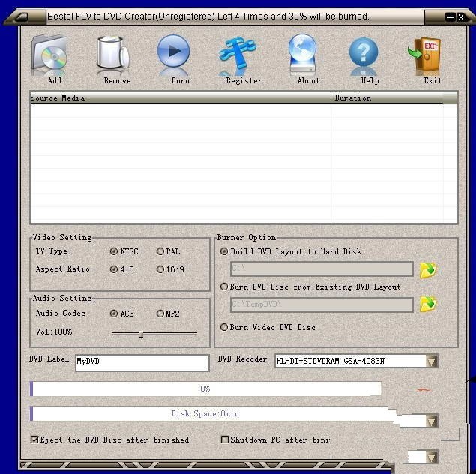Select Burn Video DVD Disc option

[x=224, y=327]
